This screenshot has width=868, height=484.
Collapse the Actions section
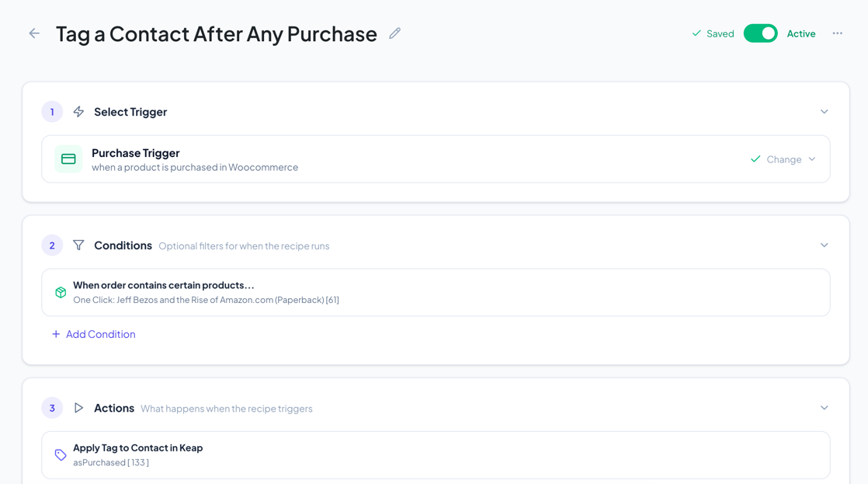click(x=825, y=407)
